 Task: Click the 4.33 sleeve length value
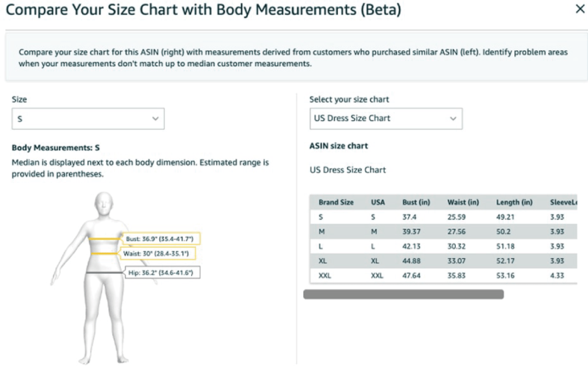point(557,276)
